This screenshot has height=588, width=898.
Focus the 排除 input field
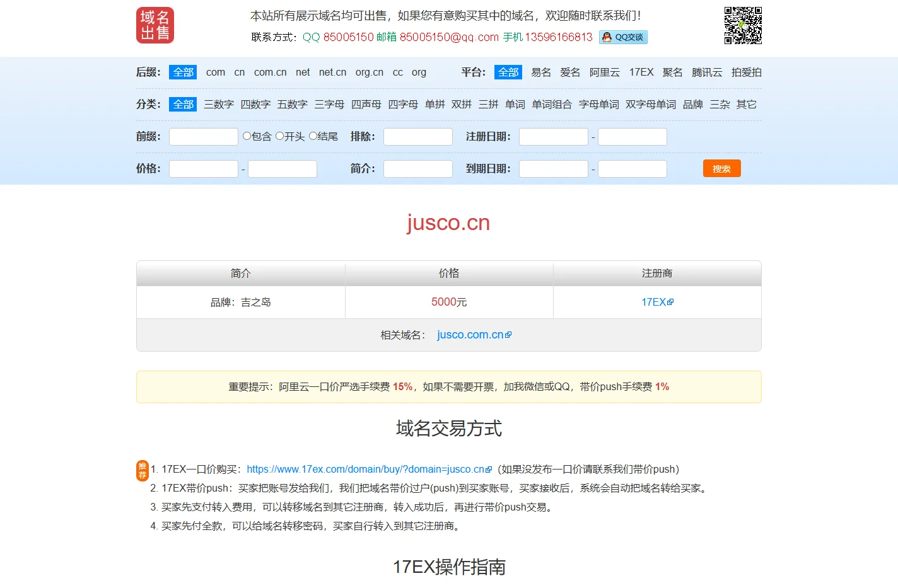tap(418, 137)
